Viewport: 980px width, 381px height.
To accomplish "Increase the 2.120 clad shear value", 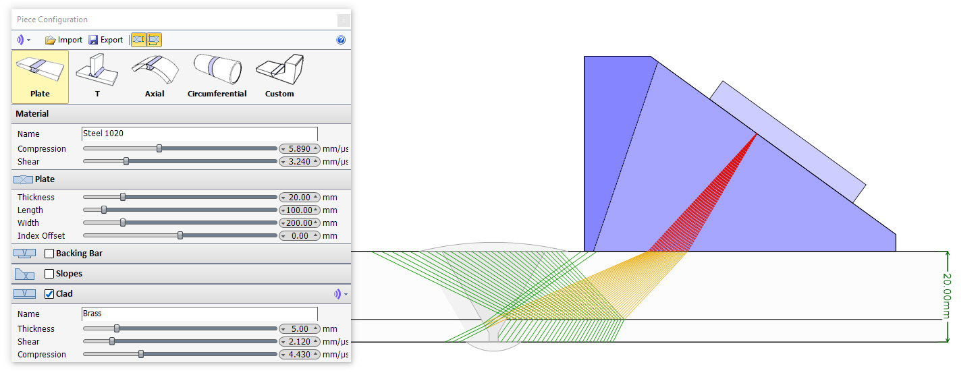I will tap(315, 341).
